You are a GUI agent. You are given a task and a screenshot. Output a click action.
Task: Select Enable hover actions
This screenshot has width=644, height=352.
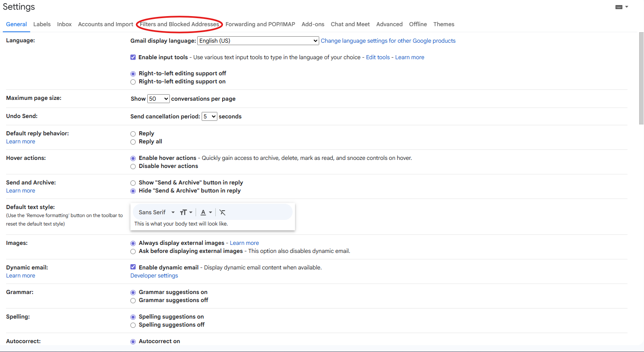tap(133, 158)
